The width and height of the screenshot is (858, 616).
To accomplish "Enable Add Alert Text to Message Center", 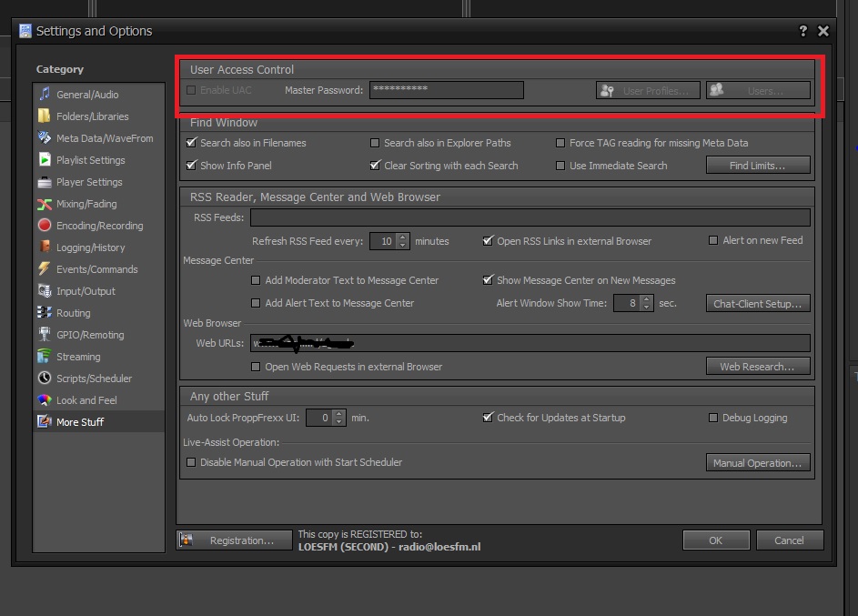I will coord(256,302).
